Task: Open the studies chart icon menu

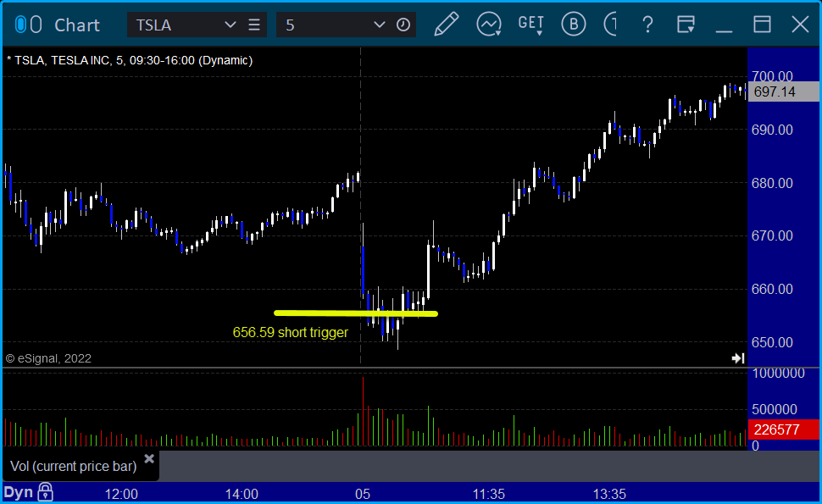Action: point(489,24)
